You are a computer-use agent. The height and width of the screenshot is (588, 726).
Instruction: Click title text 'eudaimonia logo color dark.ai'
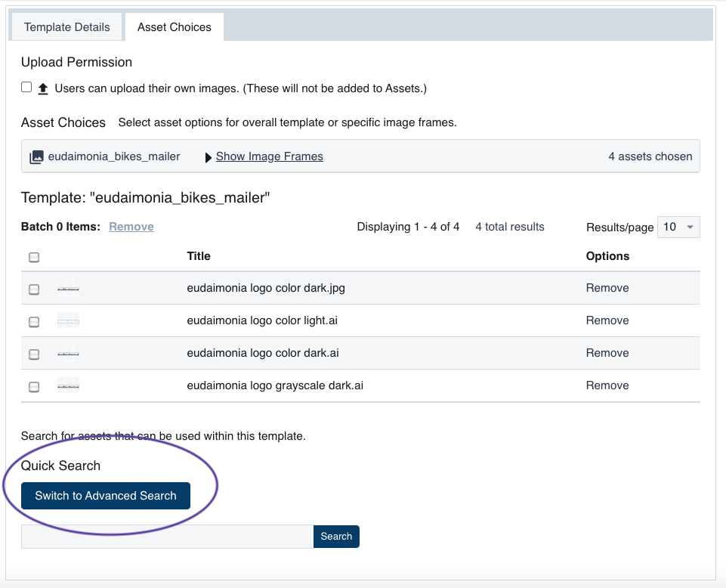[263, 353]
